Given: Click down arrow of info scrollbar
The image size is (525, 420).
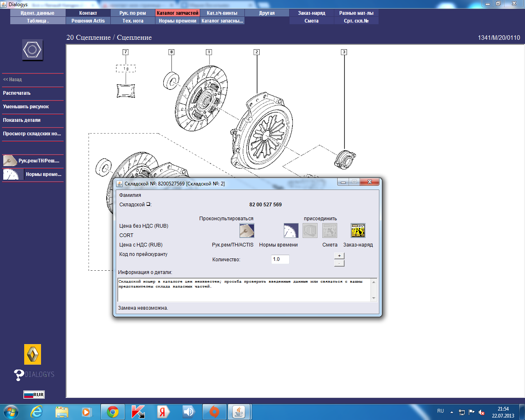Looking at the screenshot, I should tap(374, 298).
